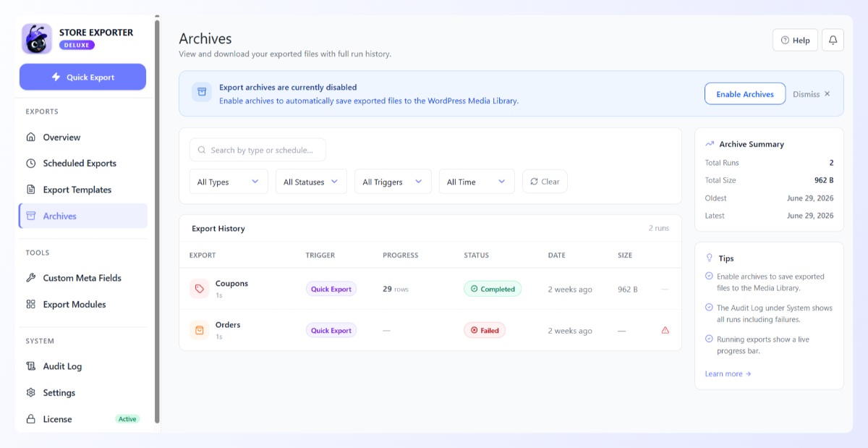This screenshot has width=868, height=448.
Task: Open Scheduled Exports section
Action: [x=83, y=164]
